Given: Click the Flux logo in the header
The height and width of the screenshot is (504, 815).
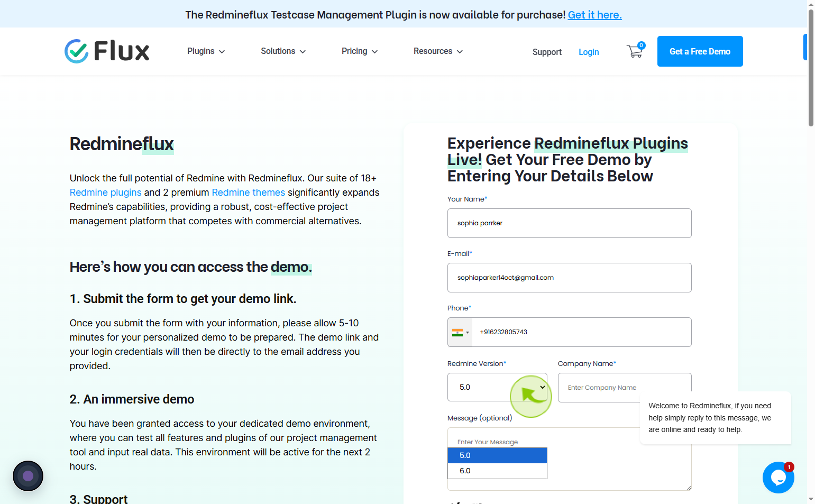Looking at the screenshot, I should pos(107,51).
